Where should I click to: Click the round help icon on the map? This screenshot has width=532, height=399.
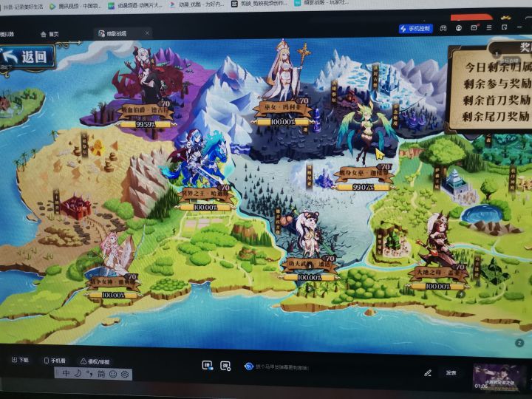tap(519, 343)
